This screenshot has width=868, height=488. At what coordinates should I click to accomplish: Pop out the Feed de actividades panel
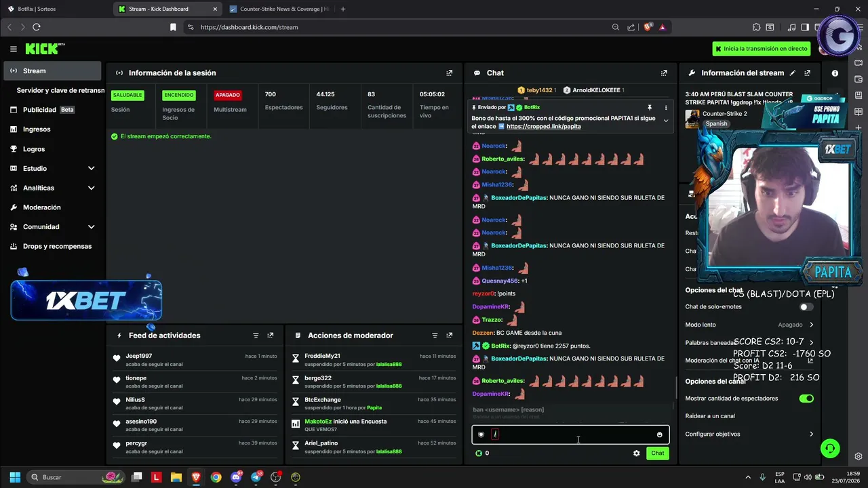point(270,335)
